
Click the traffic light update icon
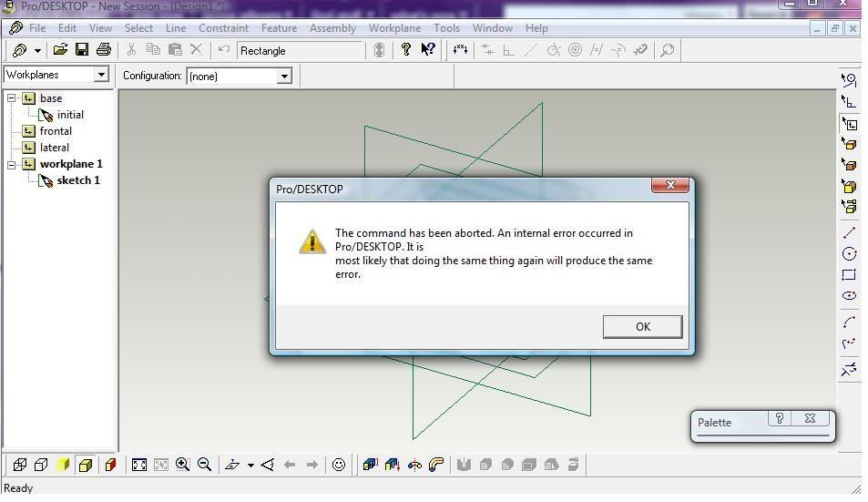[379, 50]
